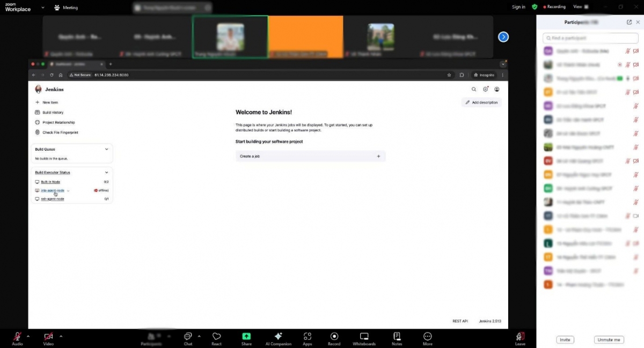Screen dimensions: 644x348
Task: Select the orange video thumbnail
Action: (305, 36)
